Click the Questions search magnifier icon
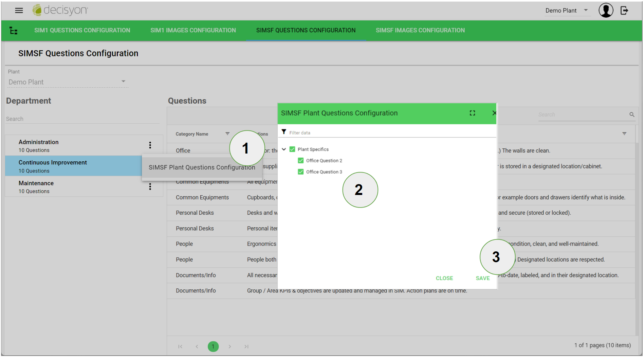Screen dimensions: 644x357 tap(632, 115)
